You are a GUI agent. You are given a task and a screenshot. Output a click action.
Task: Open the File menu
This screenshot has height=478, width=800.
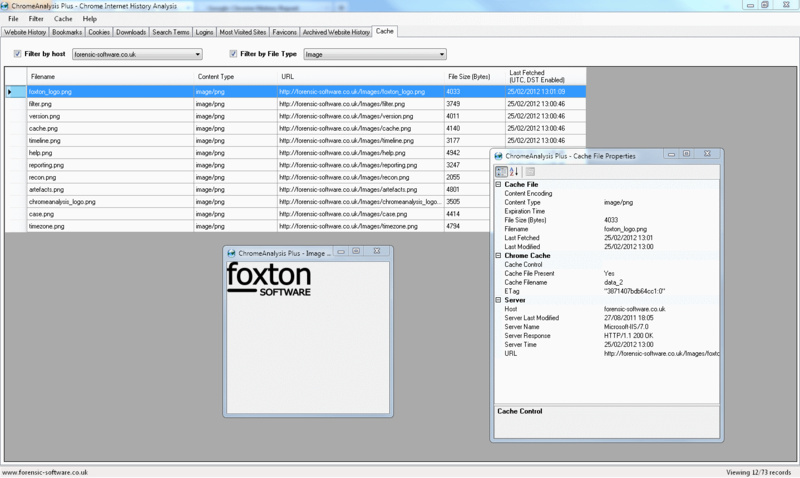[13, 19]
